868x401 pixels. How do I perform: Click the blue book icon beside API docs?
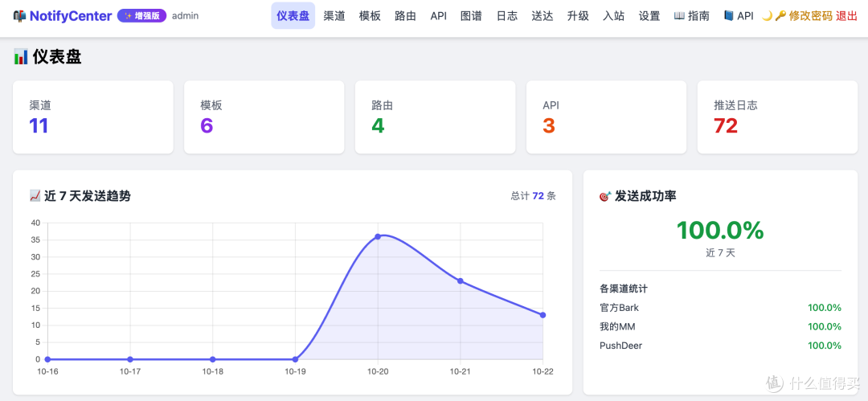[x=728, y=16]
